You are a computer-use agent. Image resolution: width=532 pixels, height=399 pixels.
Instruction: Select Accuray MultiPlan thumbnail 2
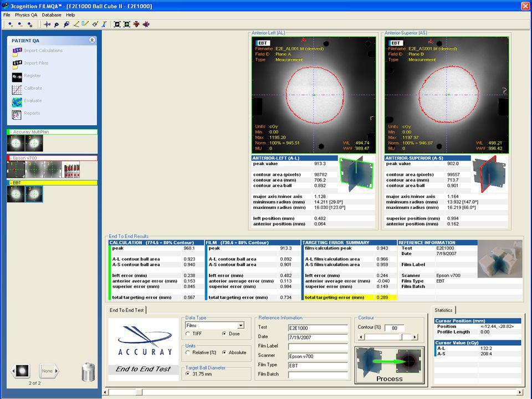pos(34,143)
